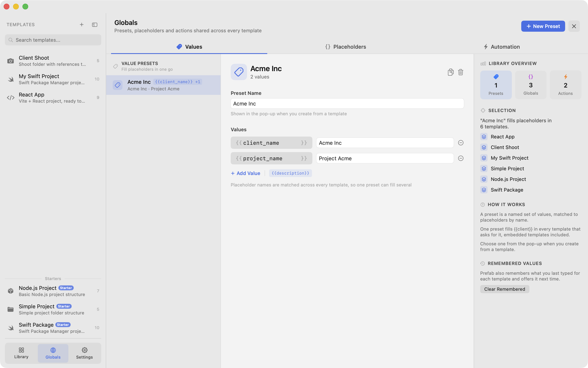This screenshot has height=368, width=588.
Task: Open the Settings view
Action: click(x=84, y=353)
